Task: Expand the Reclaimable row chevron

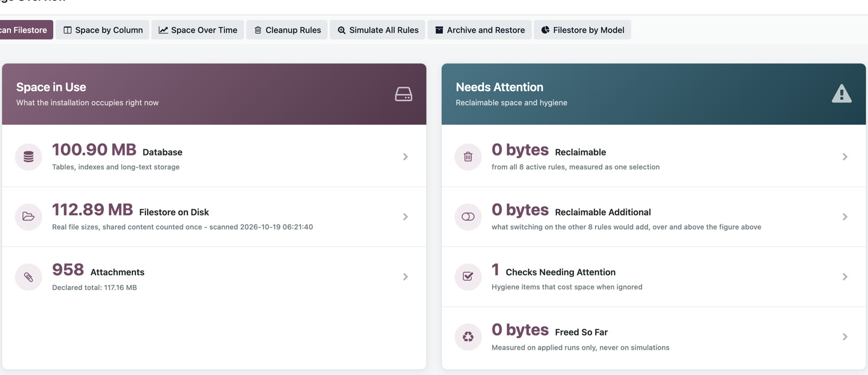Action: pyautogui.click(x=845, y=157)
